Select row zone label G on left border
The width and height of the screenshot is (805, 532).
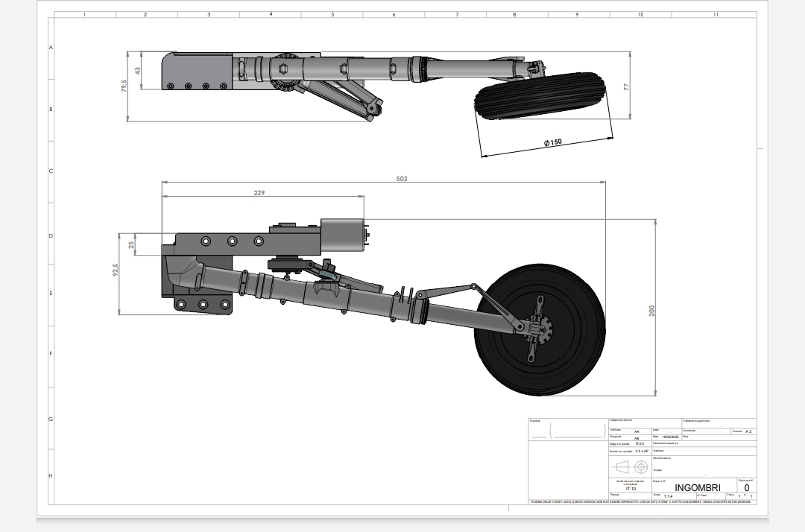(51, 419)
